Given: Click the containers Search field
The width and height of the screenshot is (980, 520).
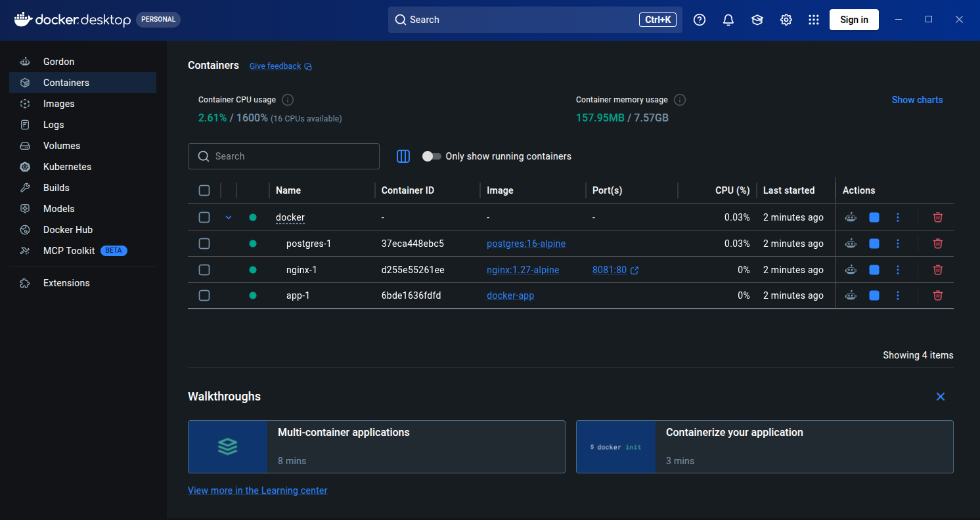Looking at the screenshot, I should click(x=284, y=156).
